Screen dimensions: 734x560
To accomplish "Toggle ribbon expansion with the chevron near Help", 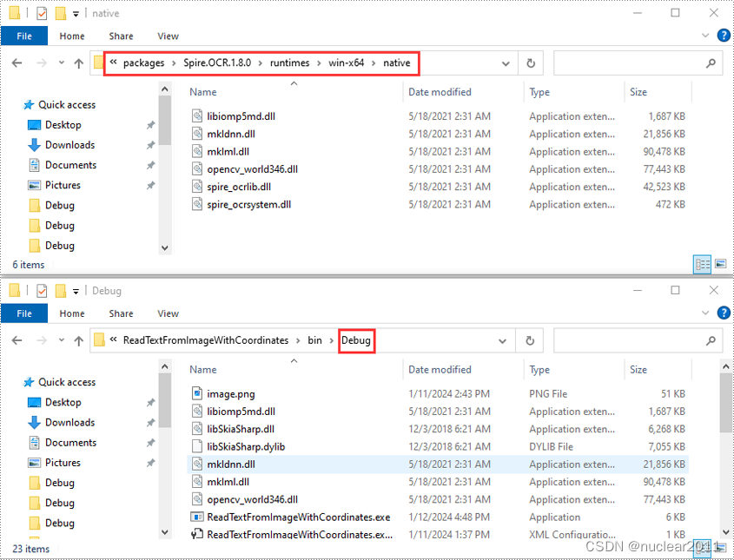I will (x=706, y=36).
